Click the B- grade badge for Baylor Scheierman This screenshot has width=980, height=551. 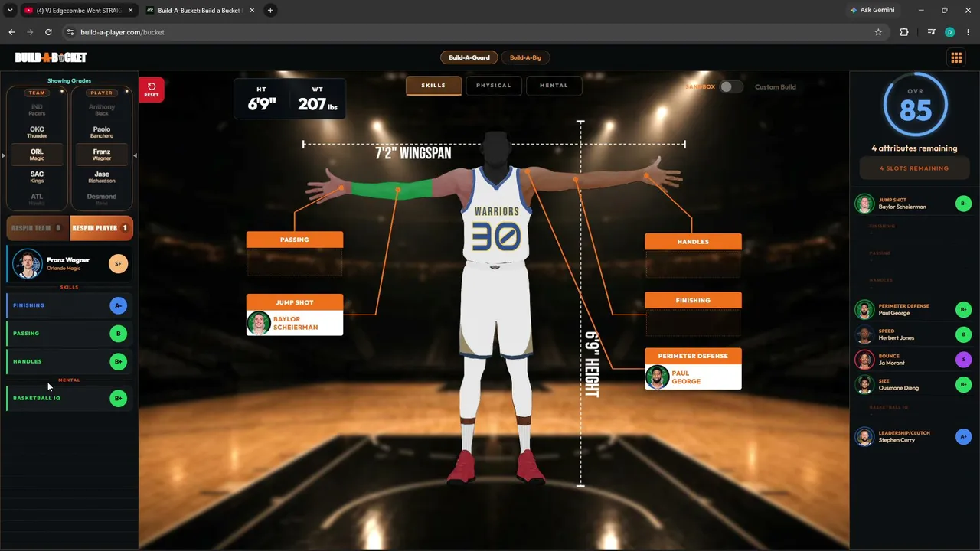click(x=964, y=204)
